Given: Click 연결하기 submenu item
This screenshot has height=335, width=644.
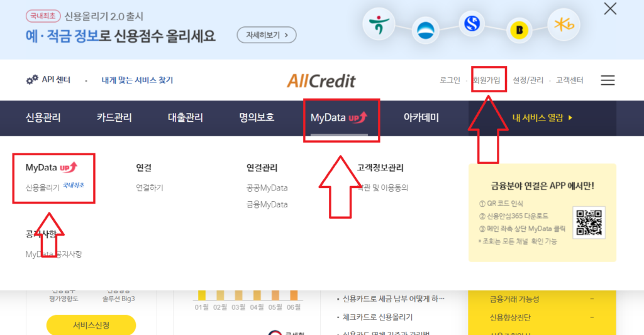Looking at the screenshot, I should pyautogui.click(x=150, y=188).
